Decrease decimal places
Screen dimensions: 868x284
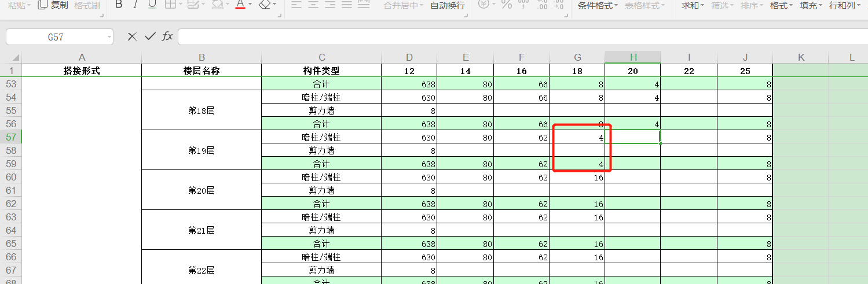pyautogui.click(x=559, y=5)
